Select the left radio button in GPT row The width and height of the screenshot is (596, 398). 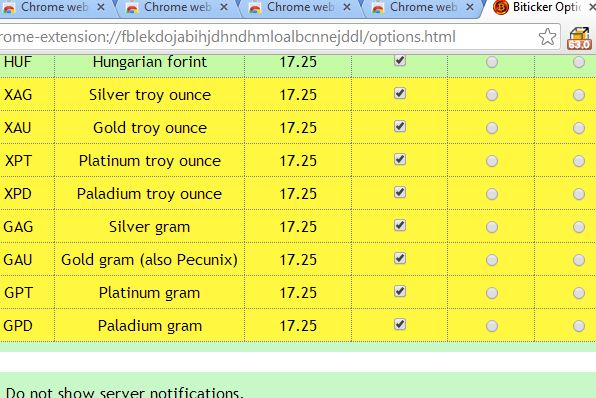tap(492, 293)
